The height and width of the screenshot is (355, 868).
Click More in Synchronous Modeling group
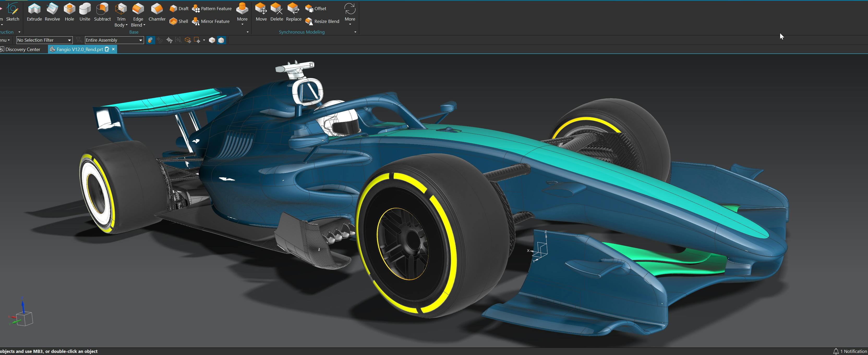pyautogui.click(x=350, y=14)
